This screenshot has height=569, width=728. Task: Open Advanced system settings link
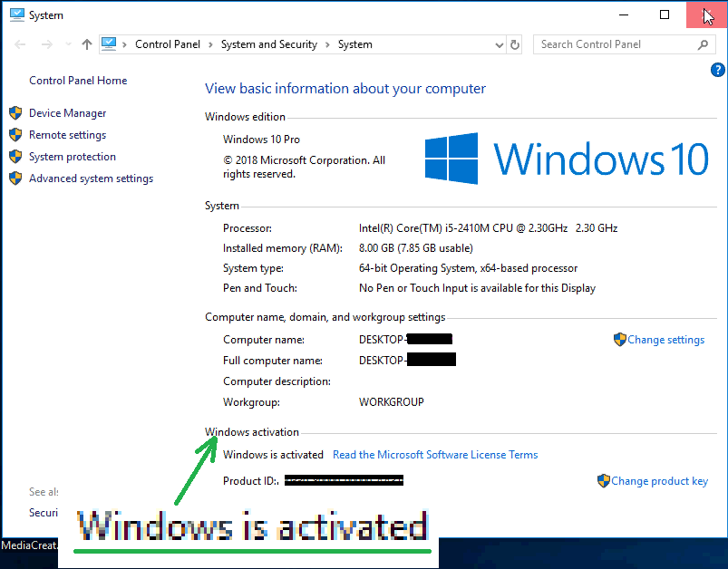coord(91,178)
